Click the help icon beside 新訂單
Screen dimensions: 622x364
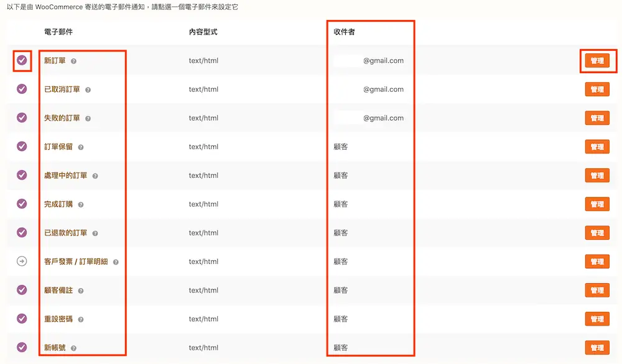[x=73, y=61]
